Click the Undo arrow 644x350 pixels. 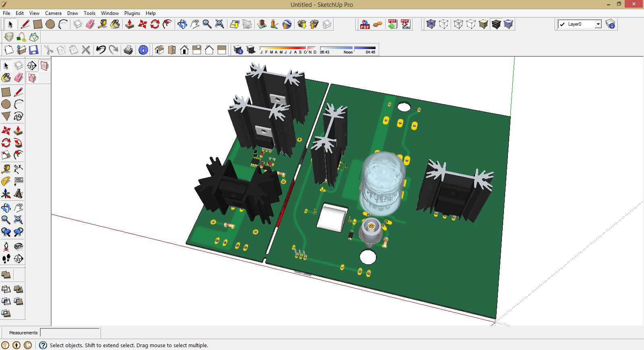click(101, 50)
